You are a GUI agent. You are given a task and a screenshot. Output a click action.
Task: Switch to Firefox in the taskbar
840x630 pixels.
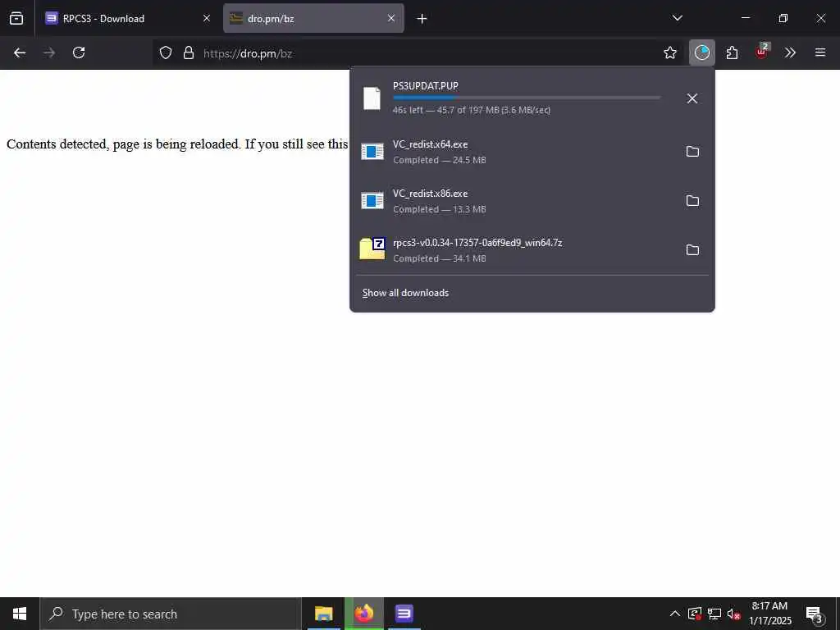(x=363, y=614)
